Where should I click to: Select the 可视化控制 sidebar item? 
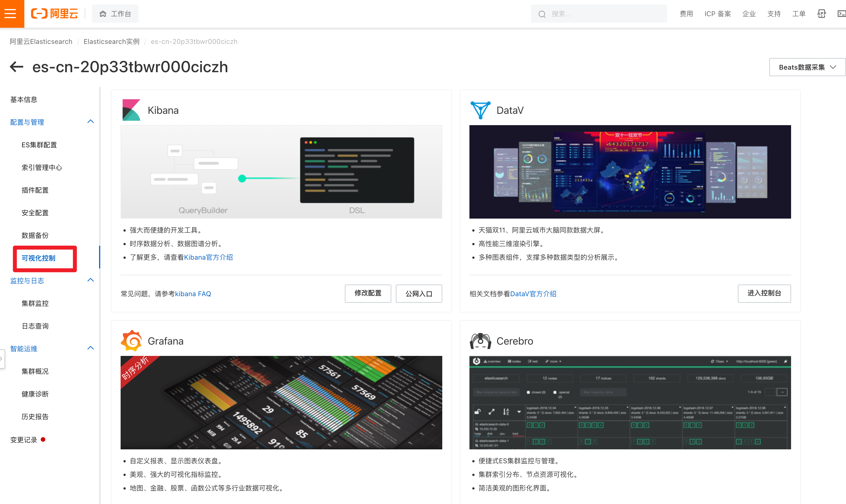[39, 258]
